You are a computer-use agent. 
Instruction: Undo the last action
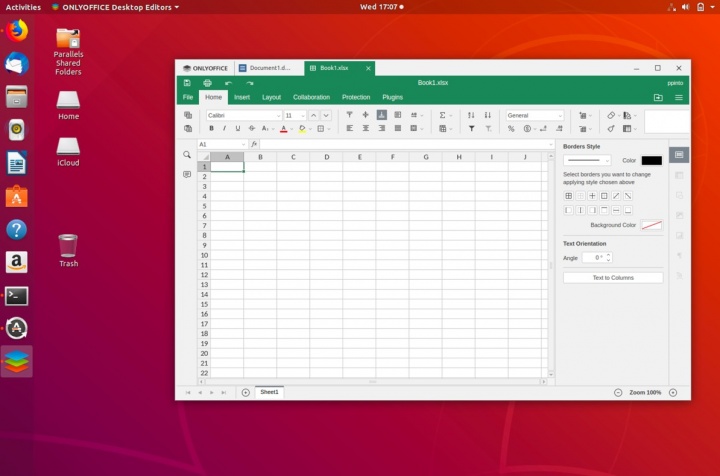[228, 83]
